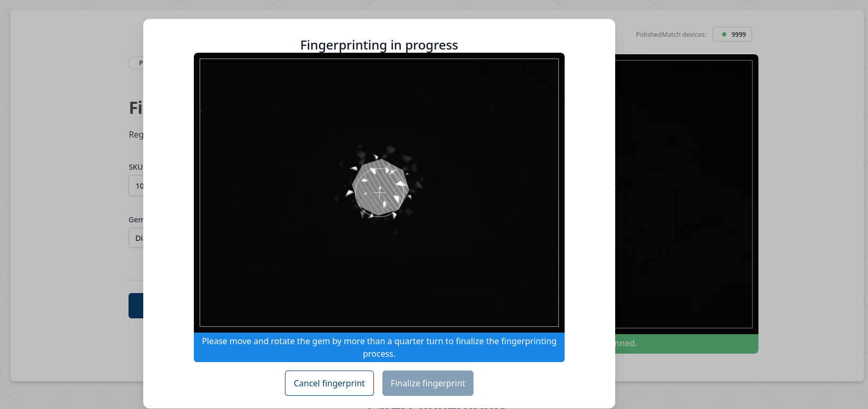Viewport: 868px width, 409px height.
Task: Click the partially hidden Gem field label
Action: click(x=135, y=220)
